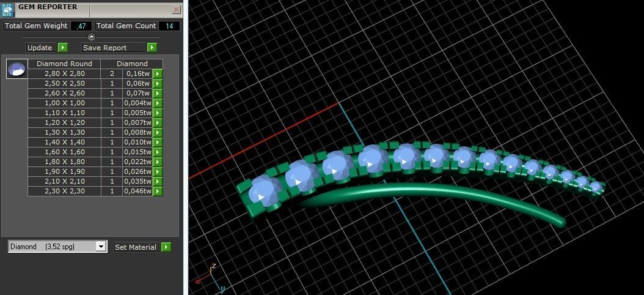Select the 1,30 X 1,30 size cell
This screenshot has height=295, width=644.
(65, 132)
